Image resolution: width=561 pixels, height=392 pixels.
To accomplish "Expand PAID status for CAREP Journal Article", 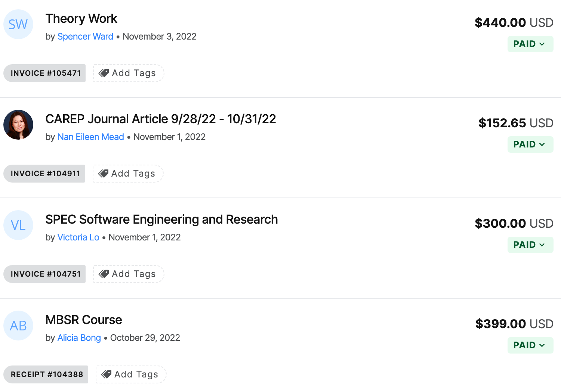I will (530, 144).
